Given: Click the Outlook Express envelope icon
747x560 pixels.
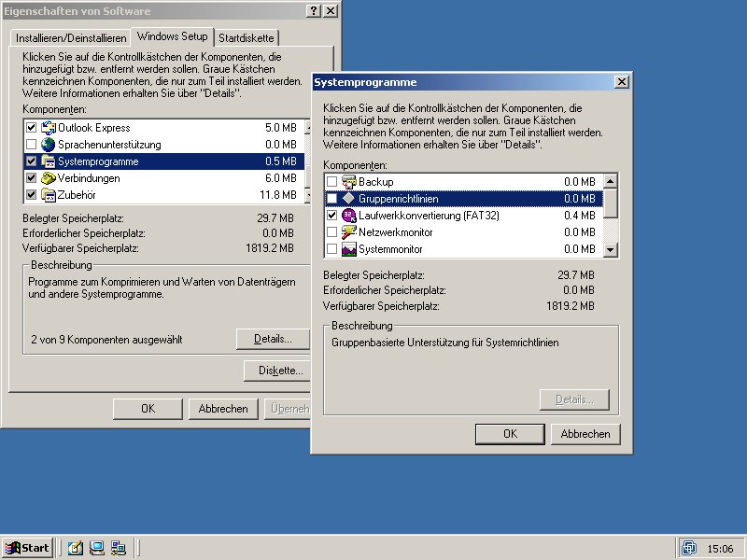Looking at the screenshot, I should (49, 128).
